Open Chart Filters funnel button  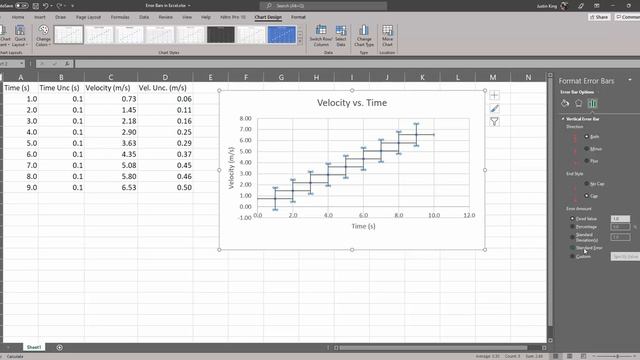click(494, 121)
